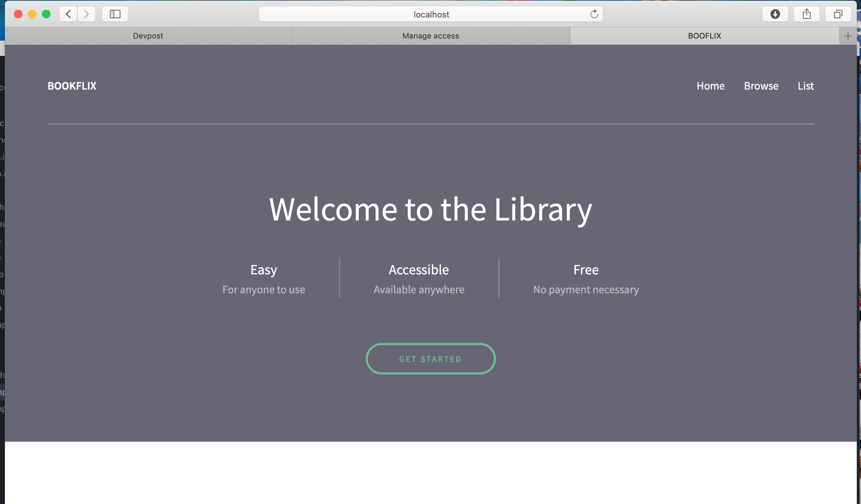Open the Browse navigation link
861x504 pixels.
(761, 86)
